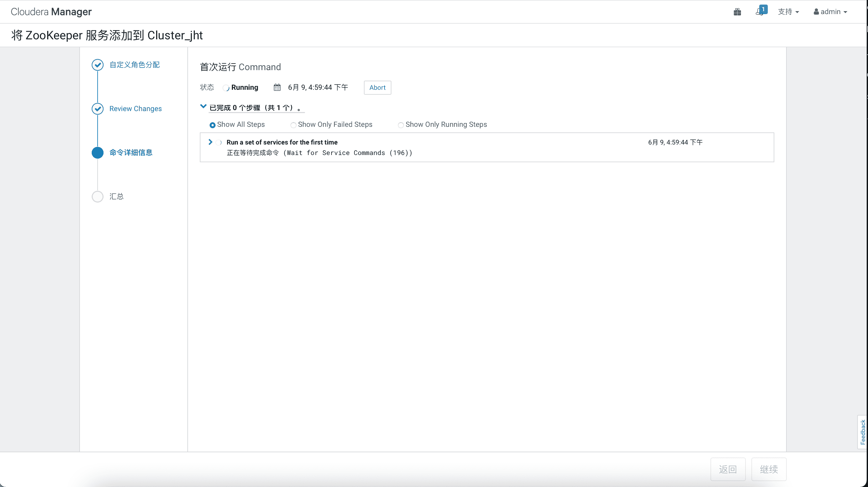
Task: Click Run a set of services for the first time
Action: pyautogui.click(x=282, y=142)
